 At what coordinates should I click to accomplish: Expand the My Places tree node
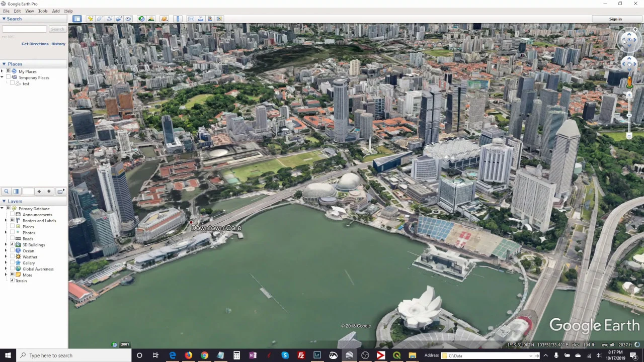pos(2,71)
